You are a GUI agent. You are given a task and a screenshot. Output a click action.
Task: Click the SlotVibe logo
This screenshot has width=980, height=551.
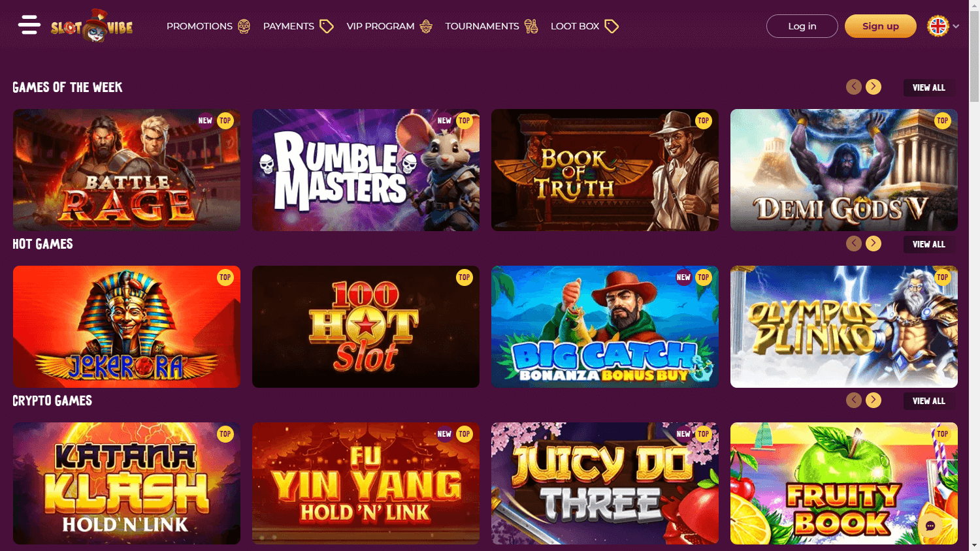(92, 26)
